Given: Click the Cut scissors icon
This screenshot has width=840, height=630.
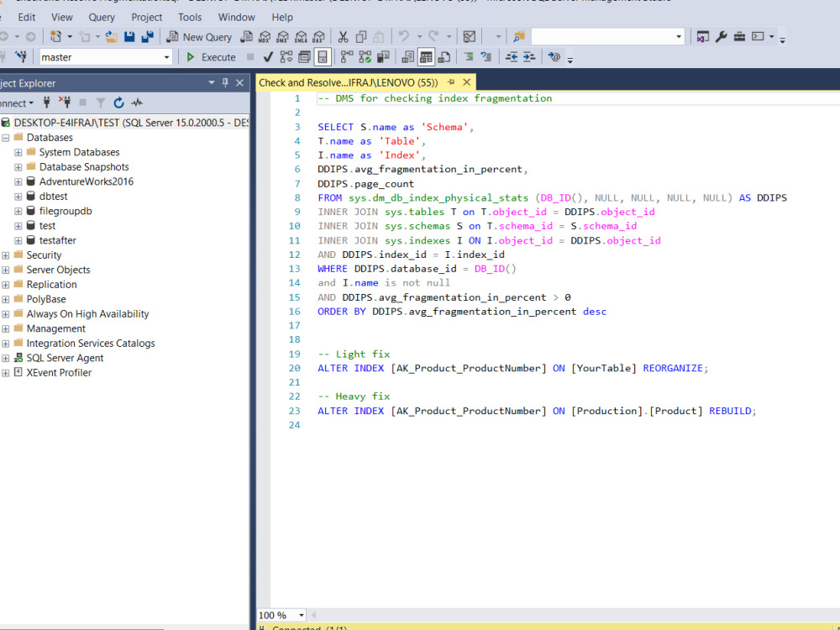Looking at the screenshot, I should click(x=343, y=37).
